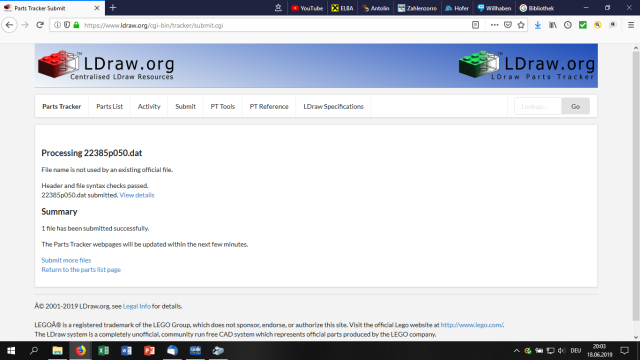
Task: Open Zahlenzorro bookmark
Action: [x=418, y=8]
